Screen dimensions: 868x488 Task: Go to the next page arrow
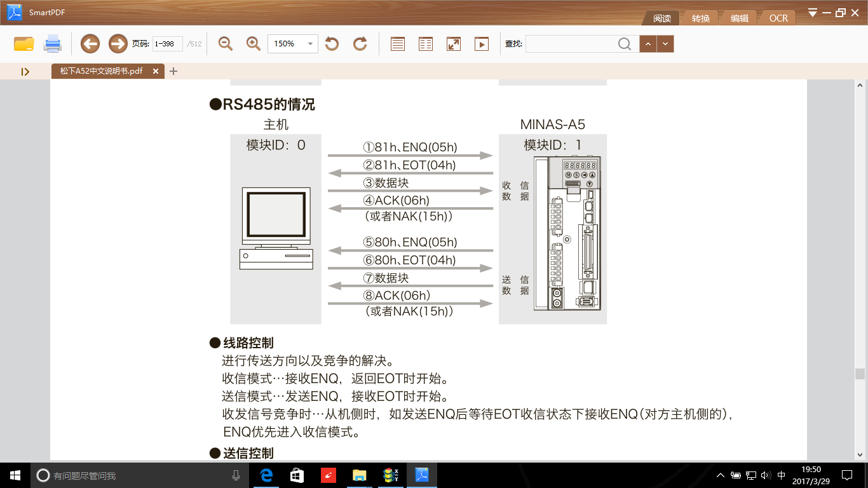point(118,44)
